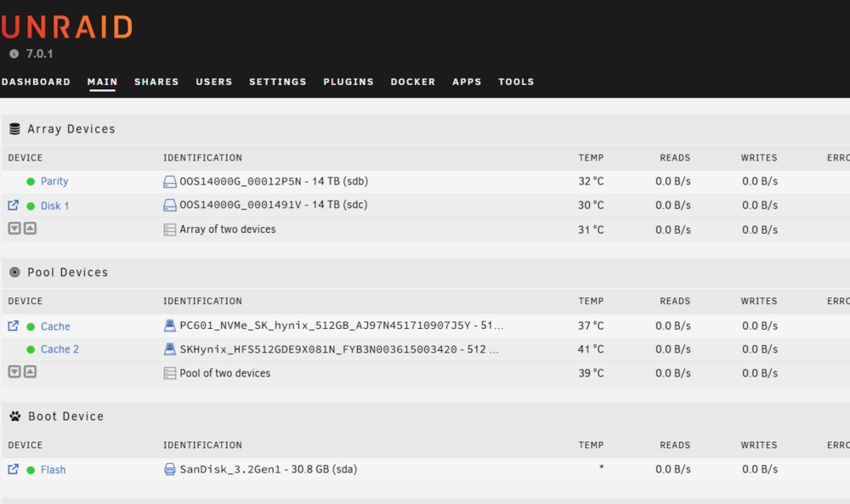Click Disk 1 temperature 30 °C

click(591, 206)
